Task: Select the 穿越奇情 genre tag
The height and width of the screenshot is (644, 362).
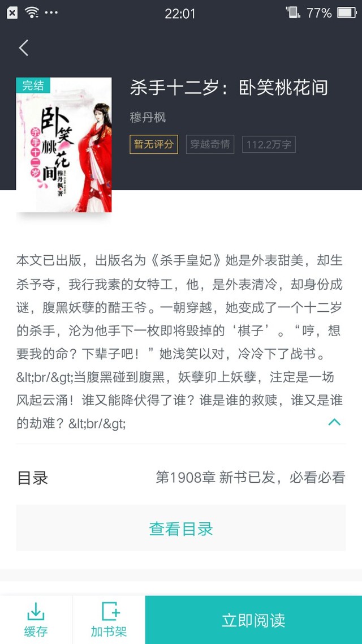Action: (x=210, y=144)
